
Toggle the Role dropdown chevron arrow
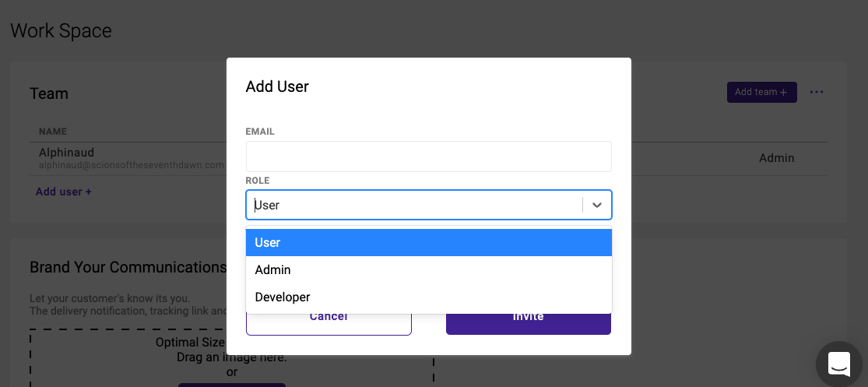(597, 205)
